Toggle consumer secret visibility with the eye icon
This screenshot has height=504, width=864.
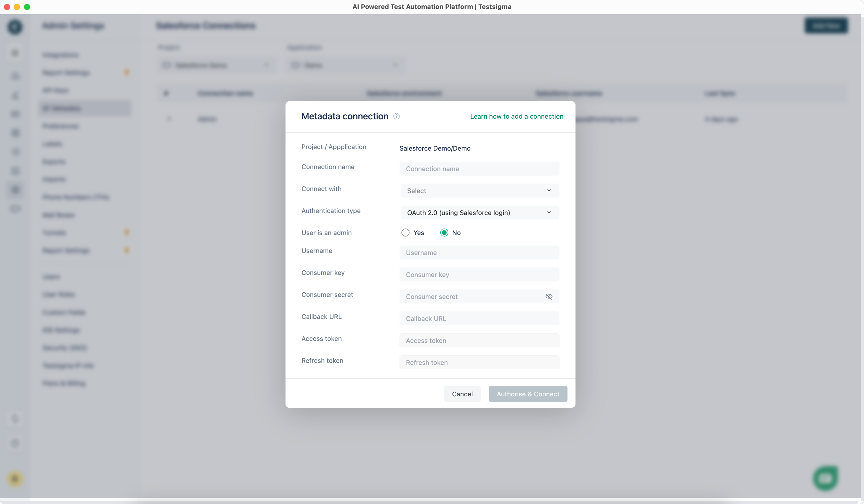pyautogui.click(x=549, y=296)
